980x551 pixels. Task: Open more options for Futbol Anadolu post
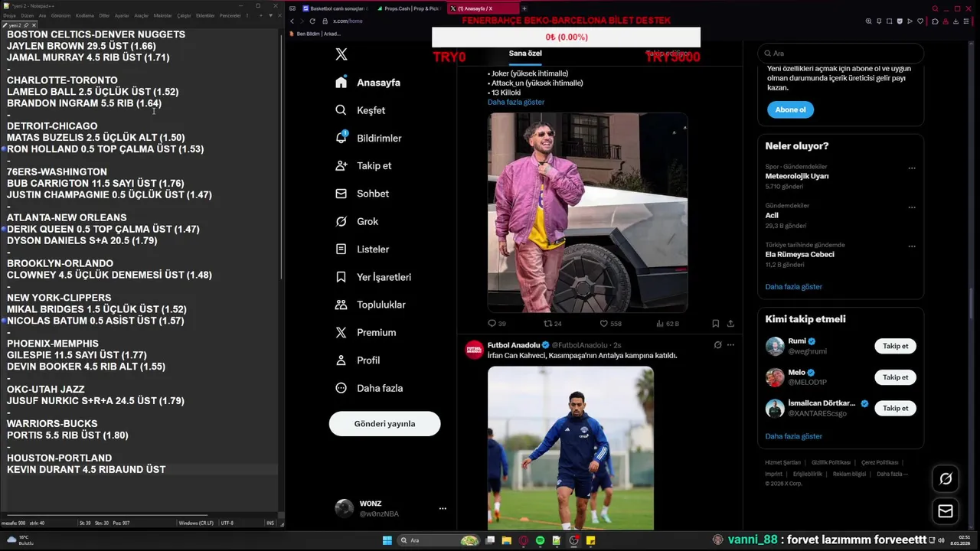coord(730,345)
